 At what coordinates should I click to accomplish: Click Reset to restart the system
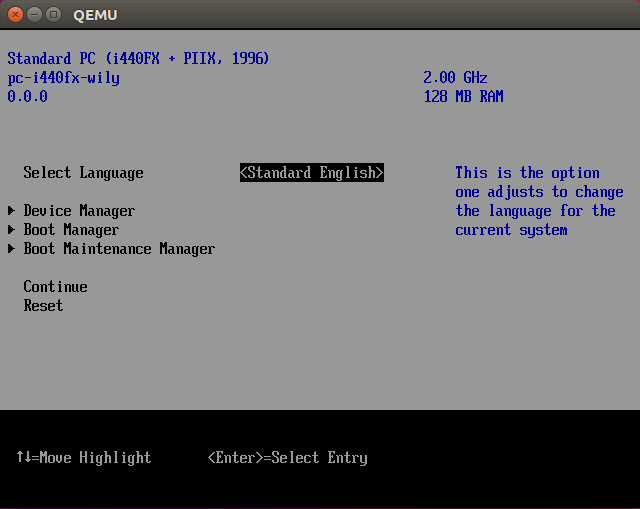click(43, 306)
